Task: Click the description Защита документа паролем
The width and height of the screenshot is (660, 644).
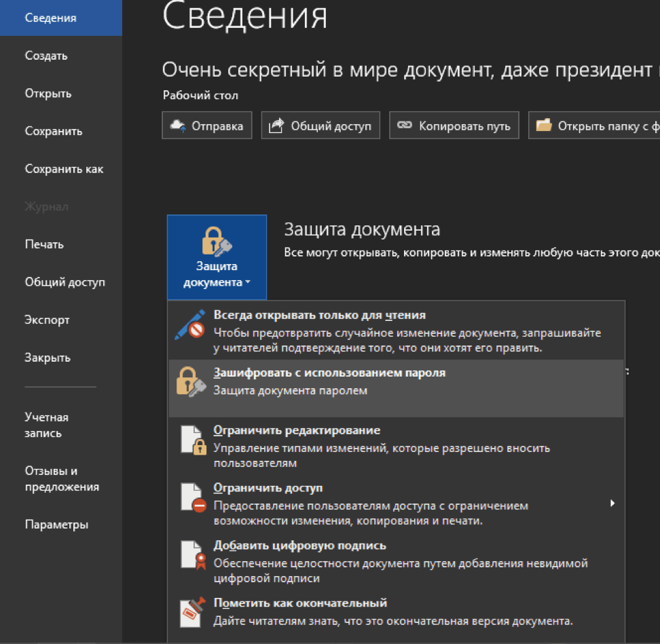Action: [x=291, y=391]
